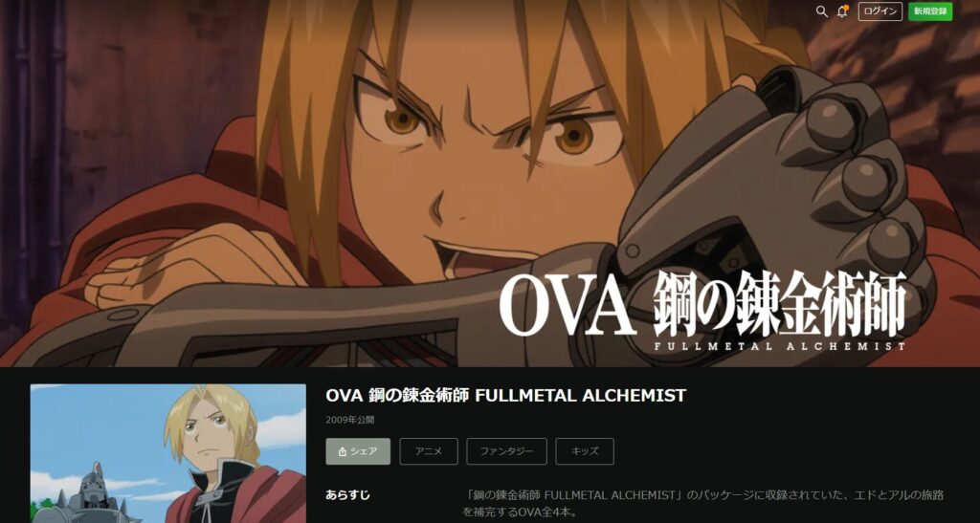This screenshot has height=523, width=980.
Task: Click the share arrow icon inside シェア
Action: 342,452
